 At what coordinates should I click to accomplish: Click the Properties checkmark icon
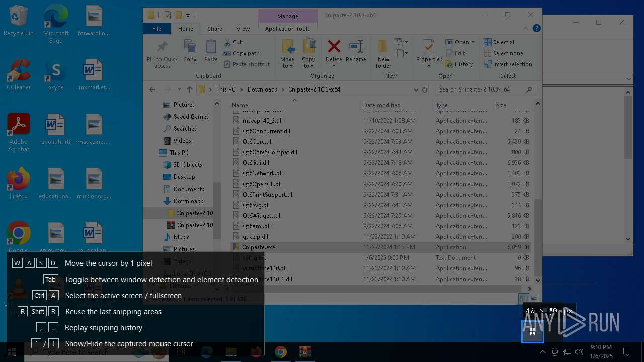pos(429,47)
